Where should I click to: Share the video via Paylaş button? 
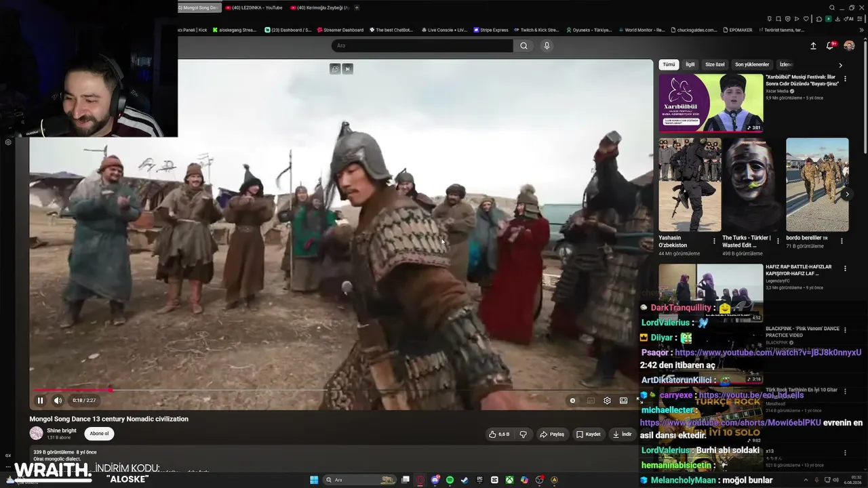(x=552, y=434)
